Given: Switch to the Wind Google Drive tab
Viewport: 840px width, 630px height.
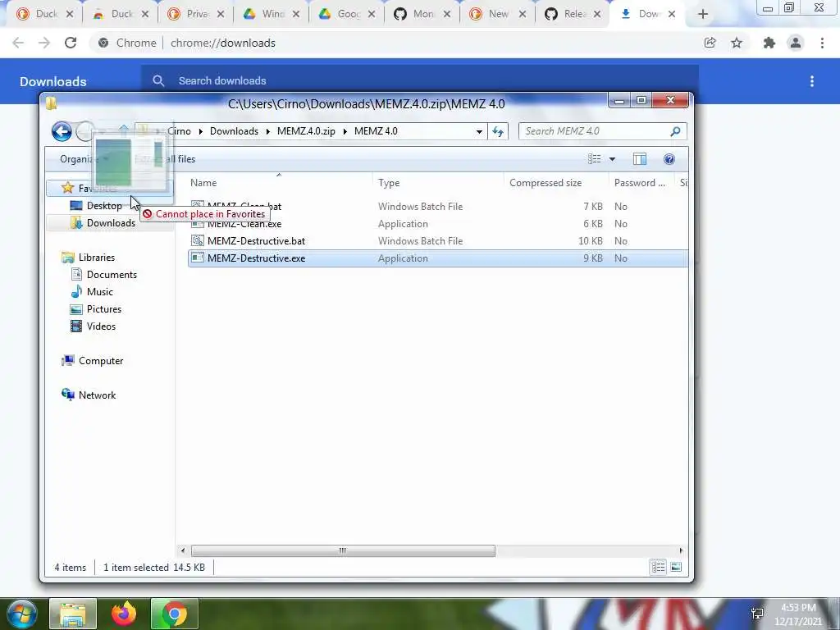Looking at the screenshot, I should click(271, 14).
